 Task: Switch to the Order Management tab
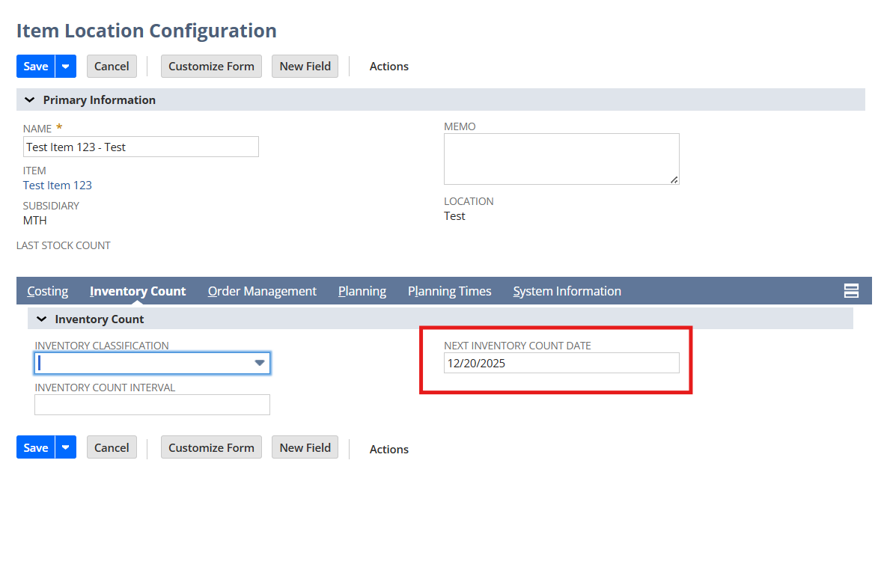[x=262, y=291]
